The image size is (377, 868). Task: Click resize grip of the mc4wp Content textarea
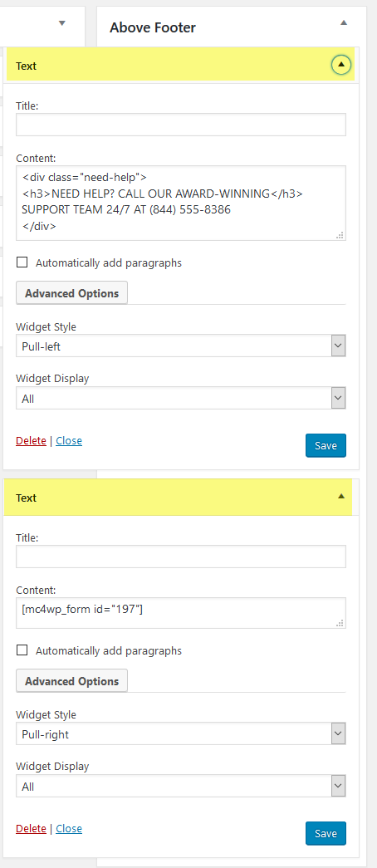click(340, 623)
